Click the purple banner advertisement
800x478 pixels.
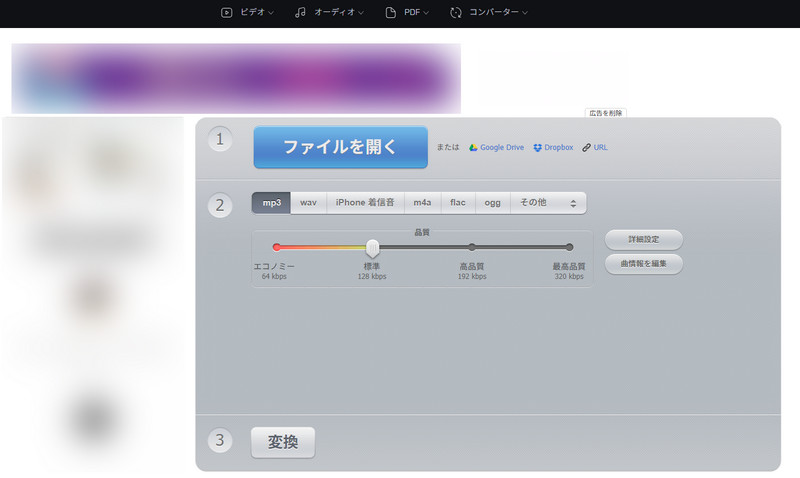[236, 79]
